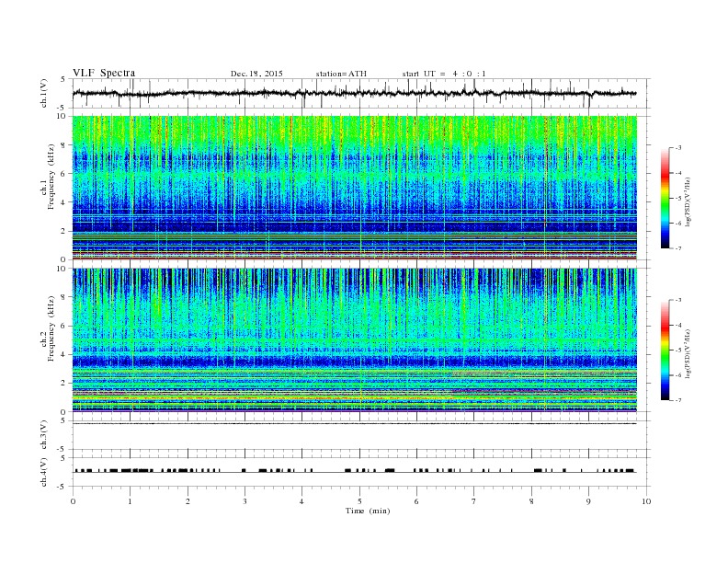Click the ch.1 spectrogram color scale bar
This screenshot has height=563, width=728.
pos(665,198)
